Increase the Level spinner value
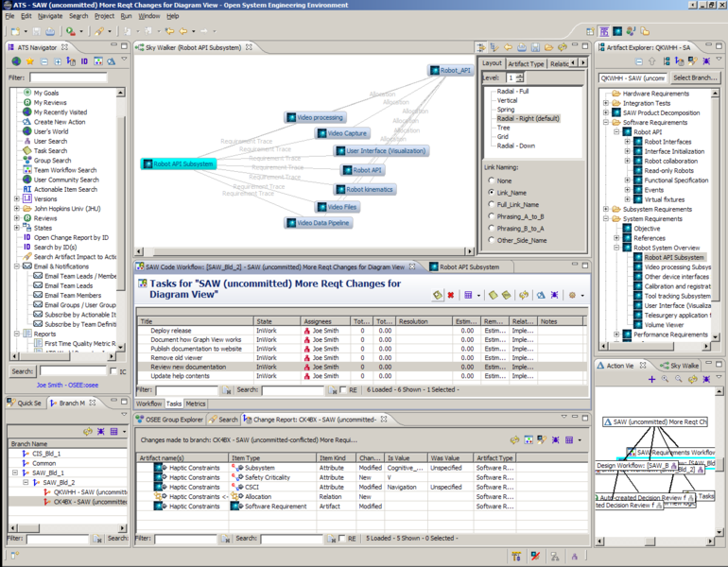Viewport: 728px width, 567px height. point(520,75)
